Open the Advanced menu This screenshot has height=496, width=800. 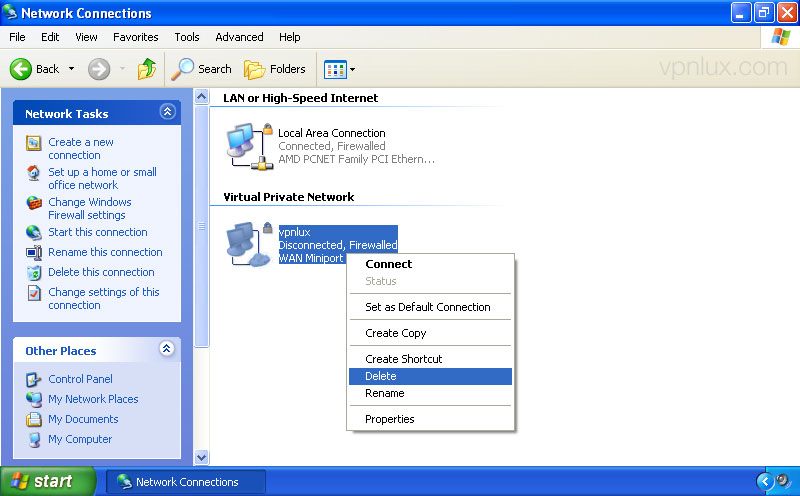tap(239, 37)
